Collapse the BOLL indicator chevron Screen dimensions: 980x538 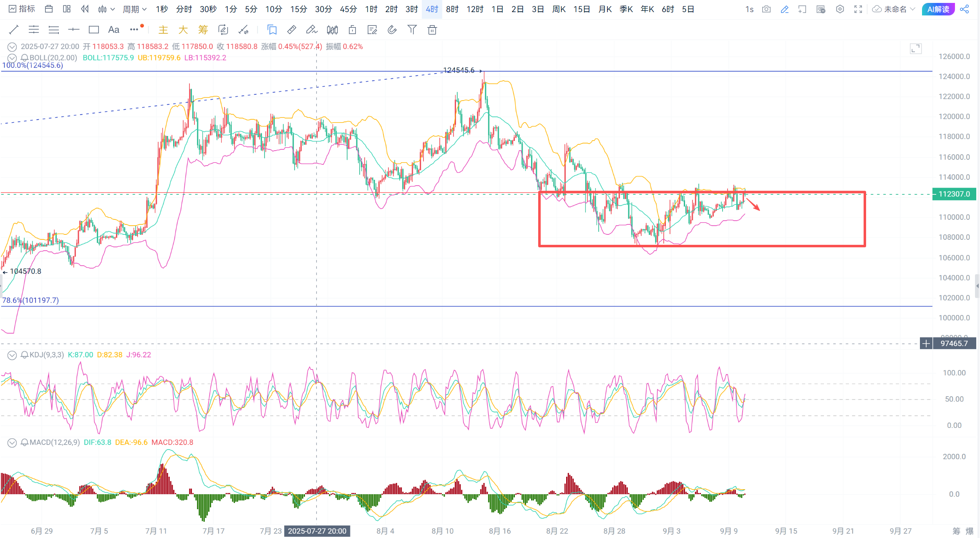pyautogui.click(x=12, y=58)
